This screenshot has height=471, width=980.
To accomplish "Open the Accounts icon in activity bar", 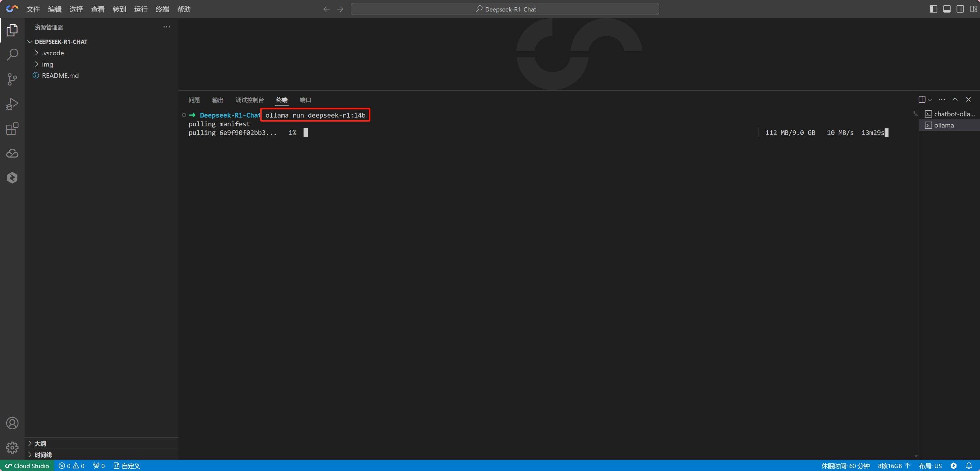I will 12,423.
